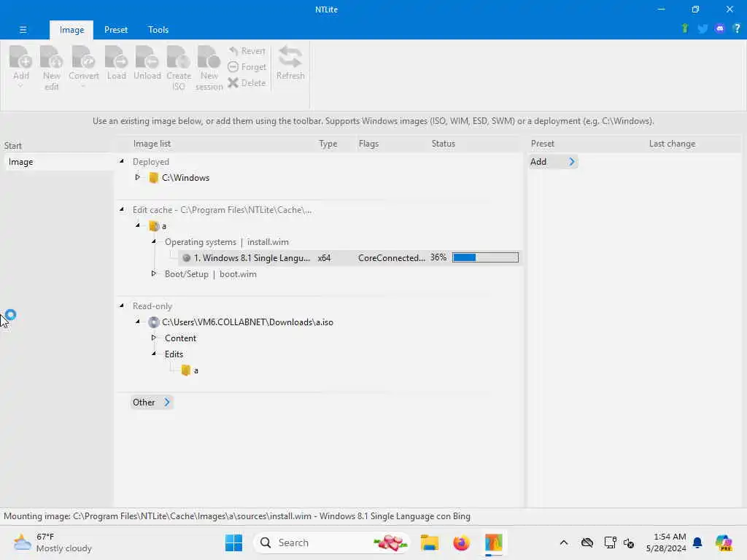This screenshot has height=560, width=747.
Task: Select Windows 8.1 Single Language row
Action: point(350,258)
